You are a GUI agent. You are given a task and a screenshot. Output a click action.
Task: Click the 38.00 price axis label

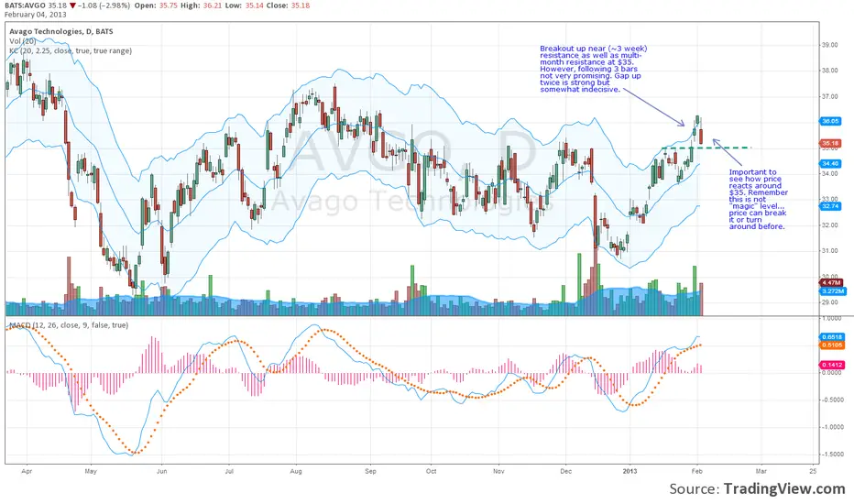coord(829,71)
